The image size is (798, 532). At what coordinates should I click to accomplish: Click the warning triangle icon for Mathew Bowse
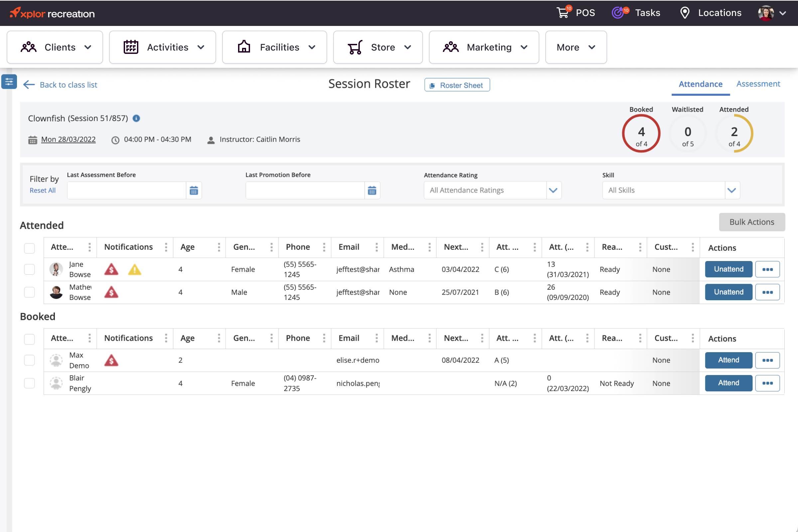pos(112,292)
